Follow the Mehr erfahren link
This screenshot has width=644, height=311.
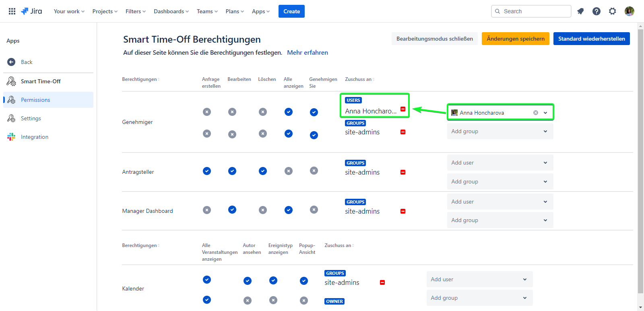[x=307, y=53]
